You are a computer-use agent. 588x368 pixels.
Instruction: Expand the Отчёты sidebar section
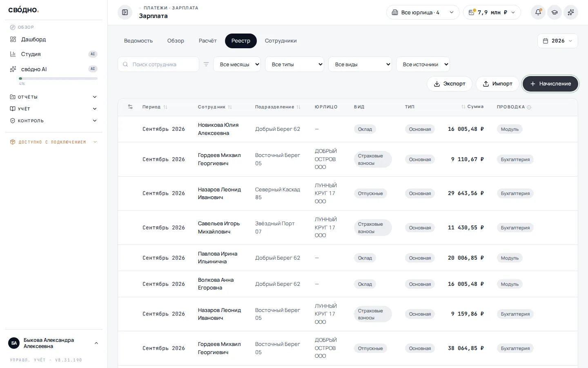tap(53, 97)
